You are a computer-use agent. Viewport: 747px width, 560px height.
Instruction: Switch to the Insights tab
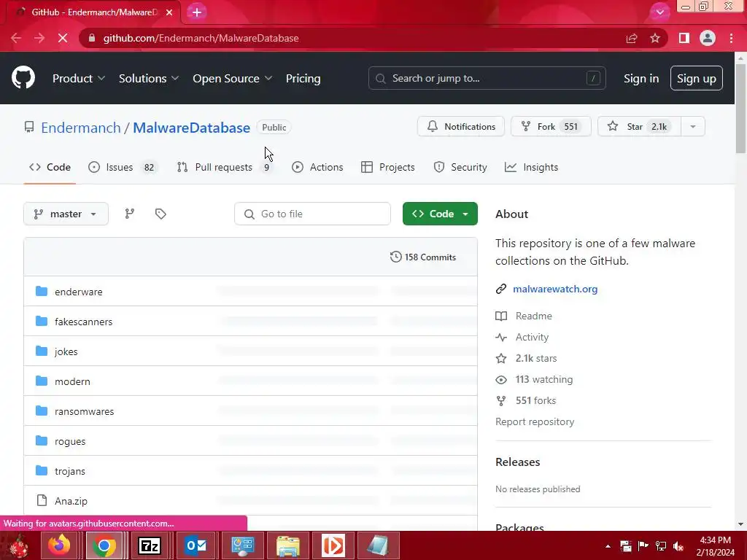[x=531, y=167]
